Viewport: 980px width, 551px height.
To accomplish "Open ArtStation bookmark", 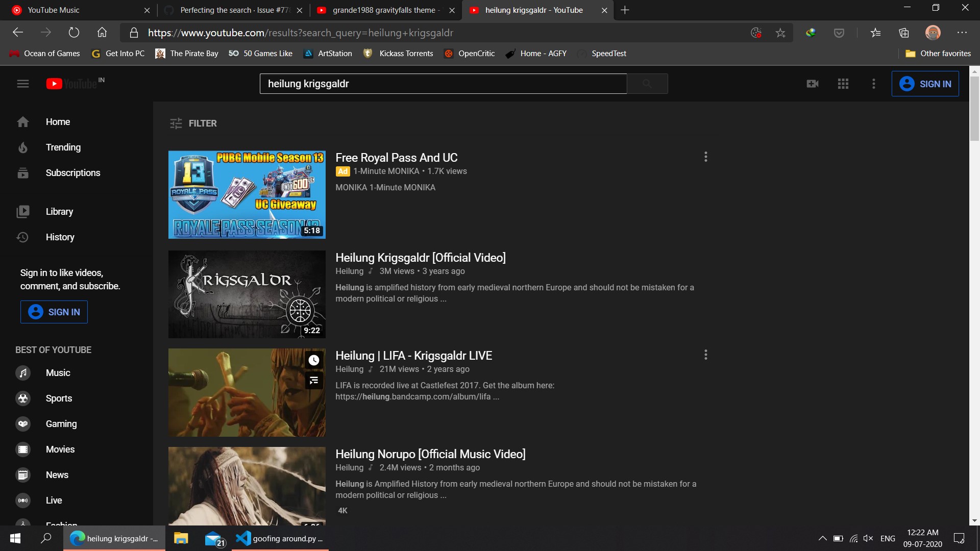I will (328, 54).
